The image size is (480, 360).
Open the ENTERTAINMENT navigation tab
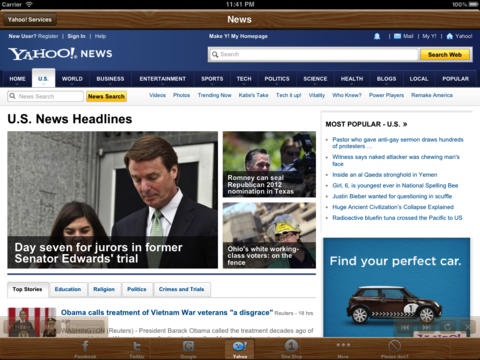[x=163, y=79]
